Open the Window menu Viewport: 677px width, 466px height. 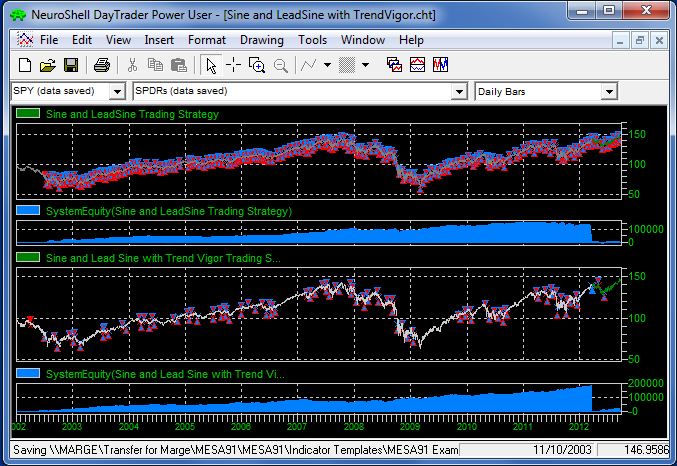pos(363,40)
